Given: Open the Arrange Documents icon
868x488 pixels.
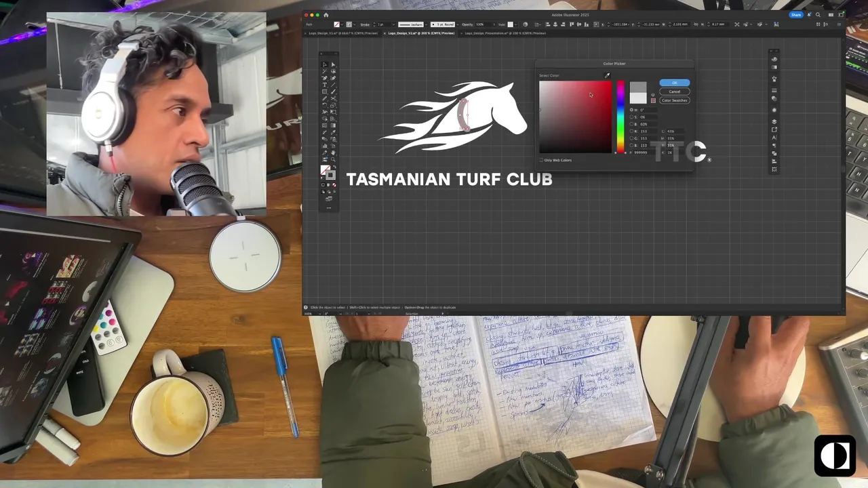Looking at the screenshot, I should coord(831,15).
